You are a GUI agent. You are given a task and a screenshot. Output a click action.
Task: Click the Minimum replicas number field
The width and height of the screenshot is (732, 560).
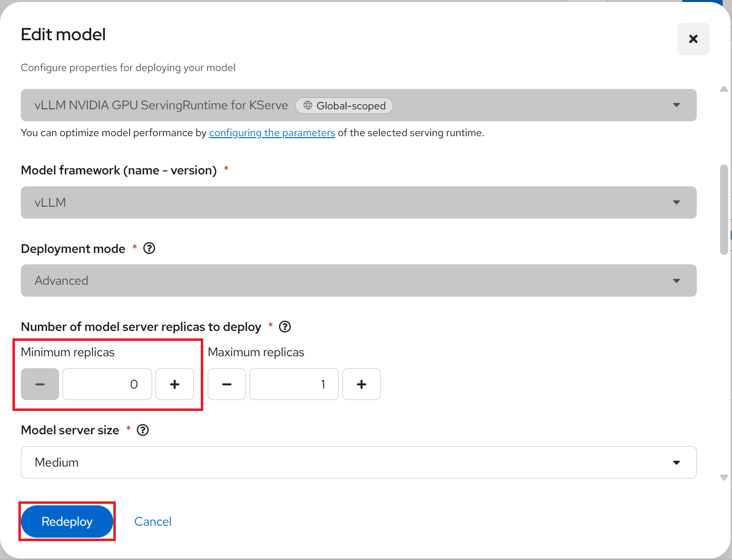[107, 384]
